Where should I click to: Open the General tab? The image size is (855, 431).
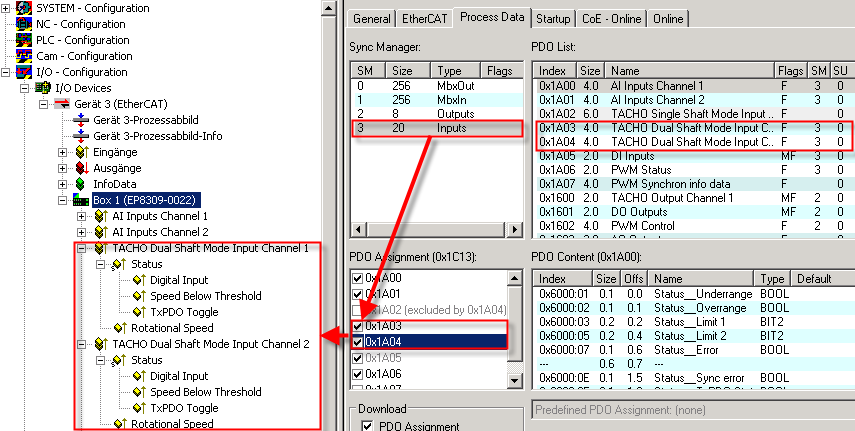tap(371, 19)
